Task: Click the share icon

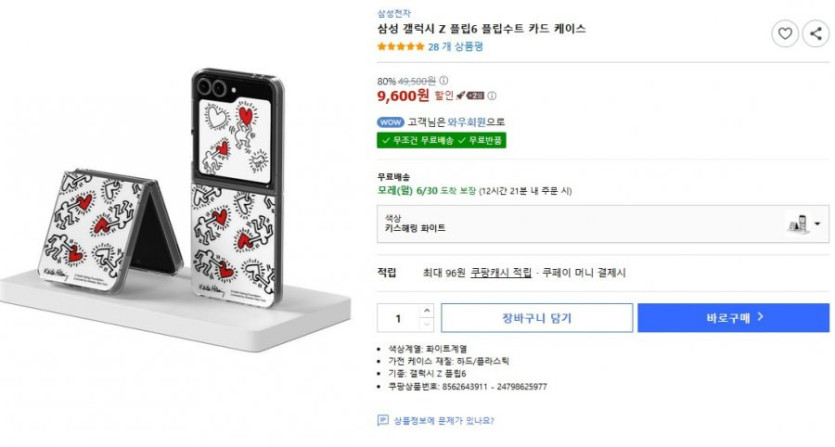Action: tap(815, 34)
